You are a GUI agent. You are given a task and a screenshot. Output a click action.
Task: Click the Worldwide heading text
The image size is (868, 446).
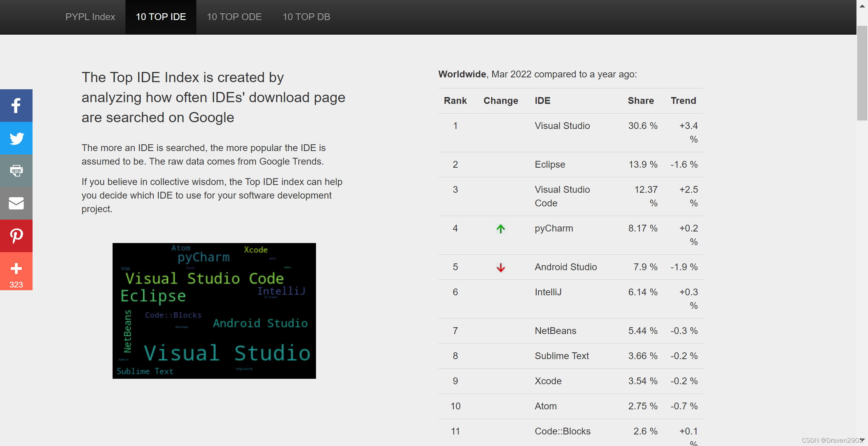pos(462,74)
